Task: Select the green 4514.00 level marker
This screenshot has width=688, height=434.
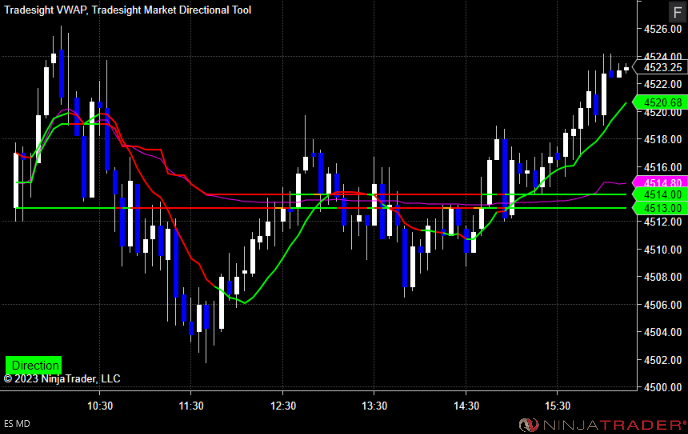Action: coord(661,194)
